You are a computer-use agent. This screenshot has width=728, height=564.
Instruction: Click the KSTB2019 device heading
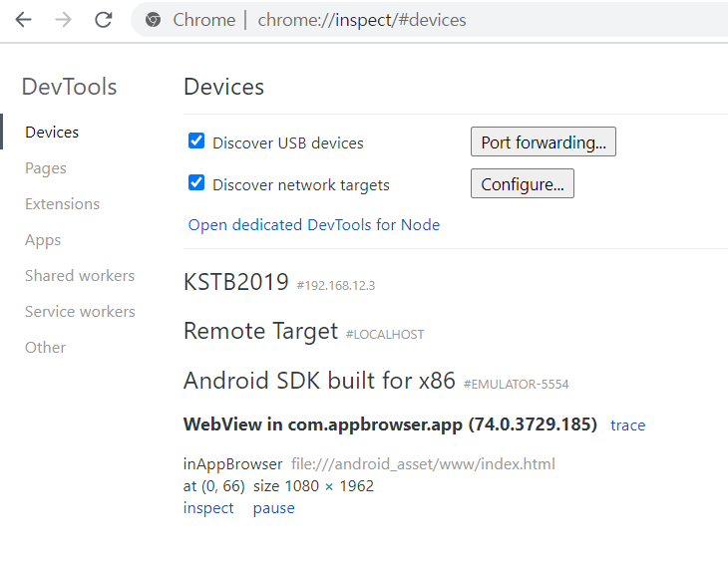236,282
